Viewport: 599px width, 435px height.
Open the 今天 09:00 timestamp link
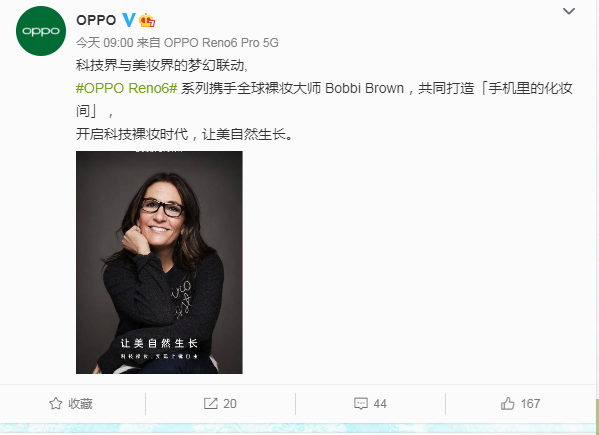tap(104, 43)
